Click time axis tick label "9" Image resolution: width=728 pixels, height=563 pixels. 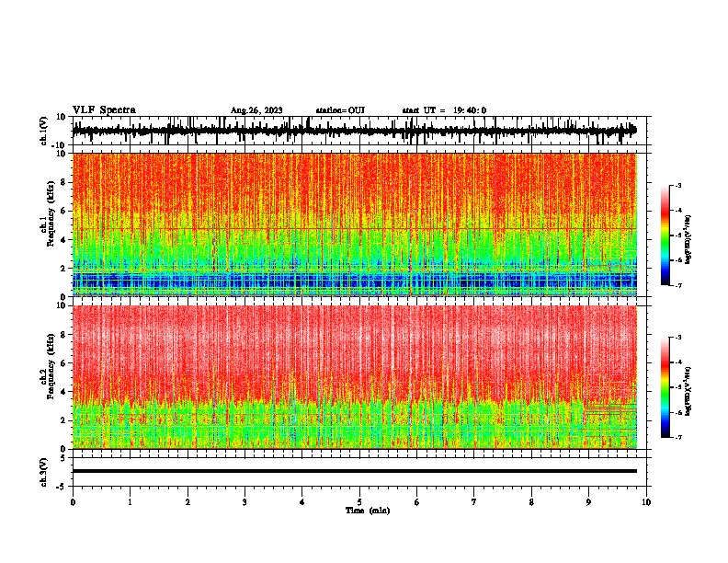588,502
